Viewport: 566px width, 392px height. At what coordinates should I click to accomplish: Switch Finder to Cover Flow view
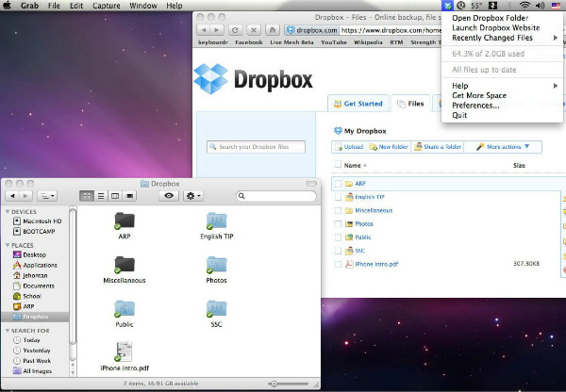pyautogui.click(x=129, y=196)
